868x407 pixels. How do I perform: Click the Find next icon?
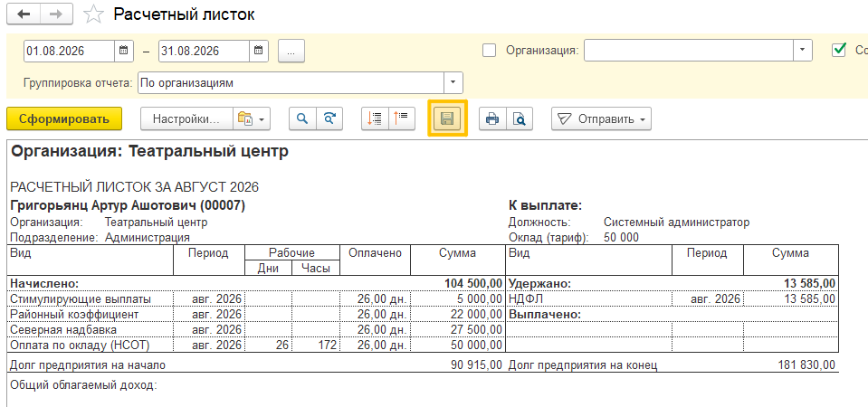pyautogui.click(x=329, y=118)
